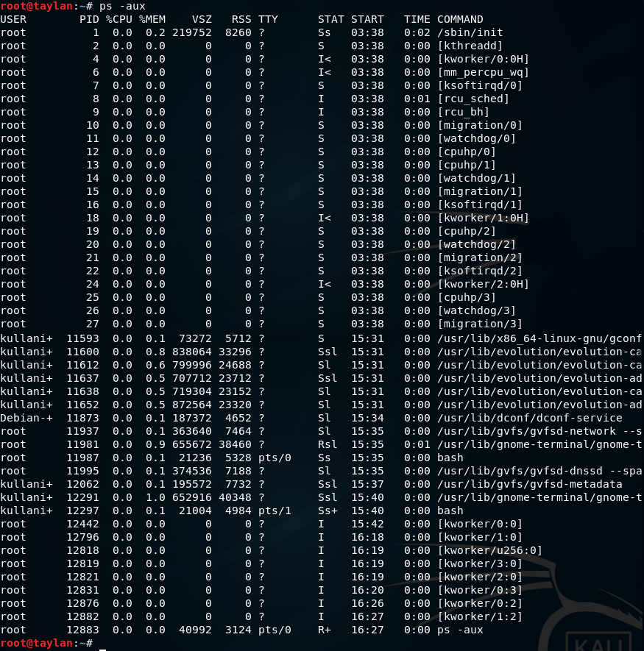Click the [kworker/1:0H] process name
Screen dimensions: 644x651
point(484,218)
